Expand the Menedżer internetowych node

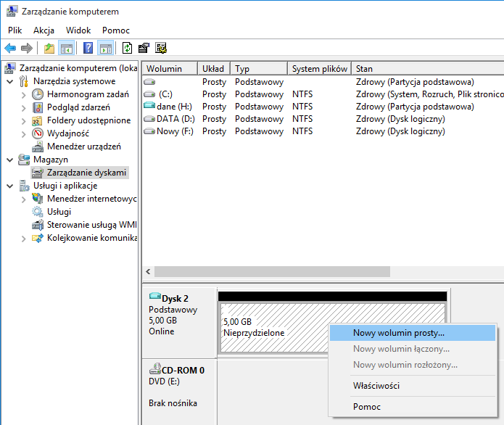point(23,199)
